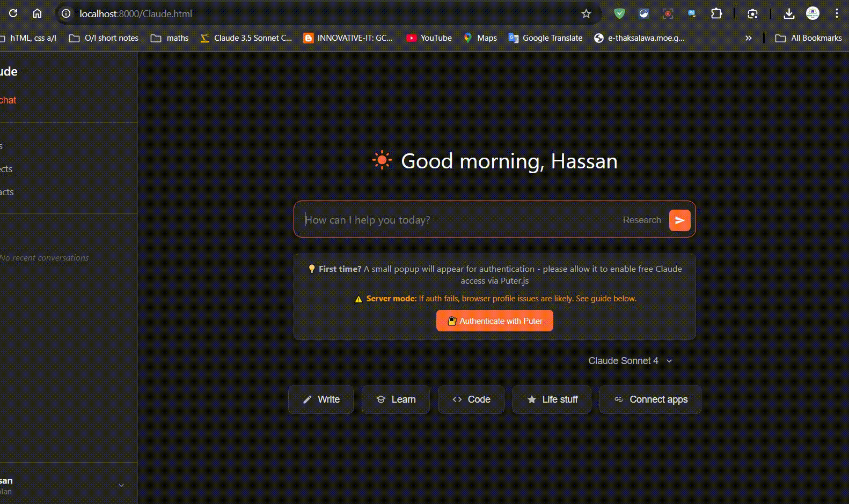This screenshot has height=504, width=849.
Task: Click the 'Server mode:' warning text
Action: coord(391,299)
